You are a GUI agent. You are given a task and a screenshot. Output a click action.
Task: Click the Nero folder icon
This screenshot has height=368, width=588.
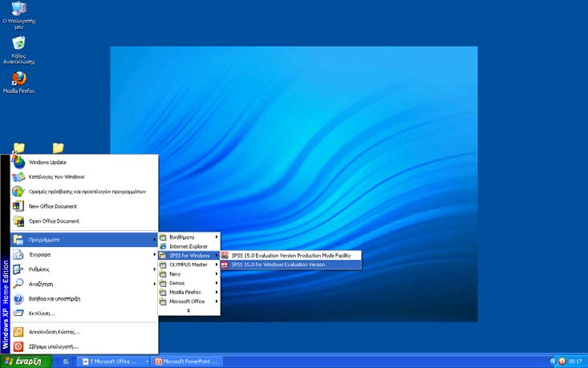pos(163,274)
